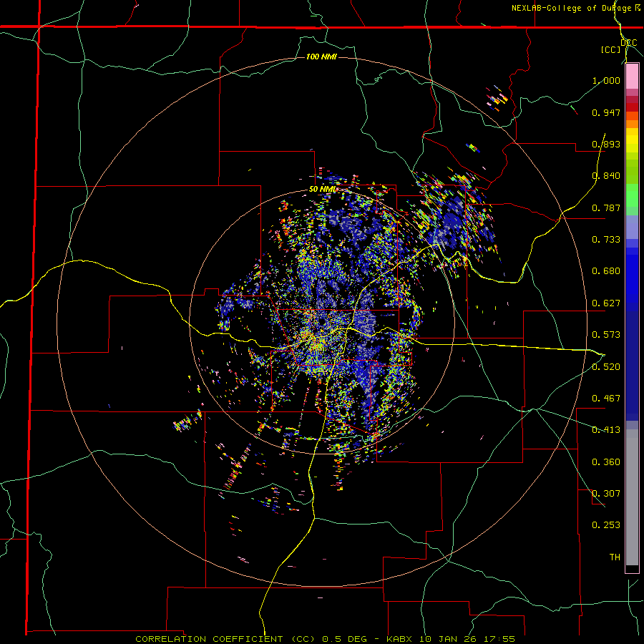
Task: Click the KABX radar site at ring center
Action: click(x=322, y=321)
